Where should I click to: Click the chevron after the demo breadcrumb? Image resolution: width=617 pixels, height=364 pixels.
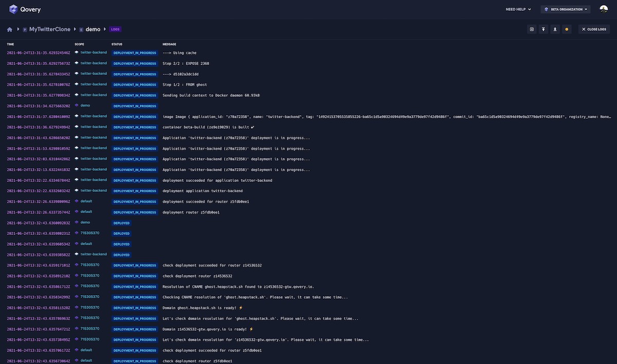click(x=105, y=29)
